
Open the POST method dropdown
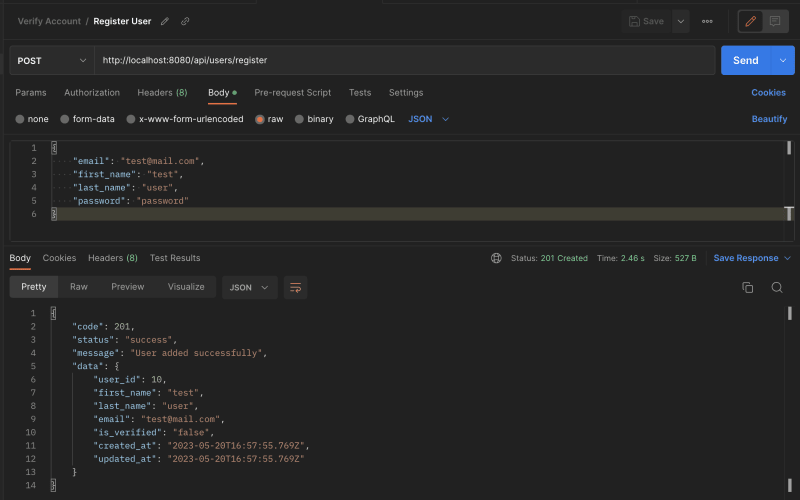[x=52, y=60]
